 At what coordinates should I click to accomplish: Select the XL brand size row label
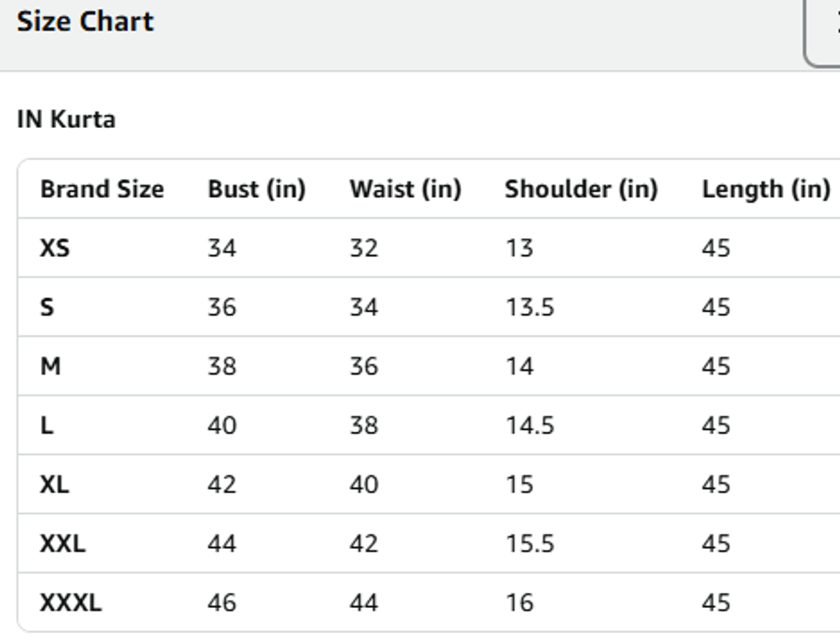pyautogui.click(x=54, y=485)
